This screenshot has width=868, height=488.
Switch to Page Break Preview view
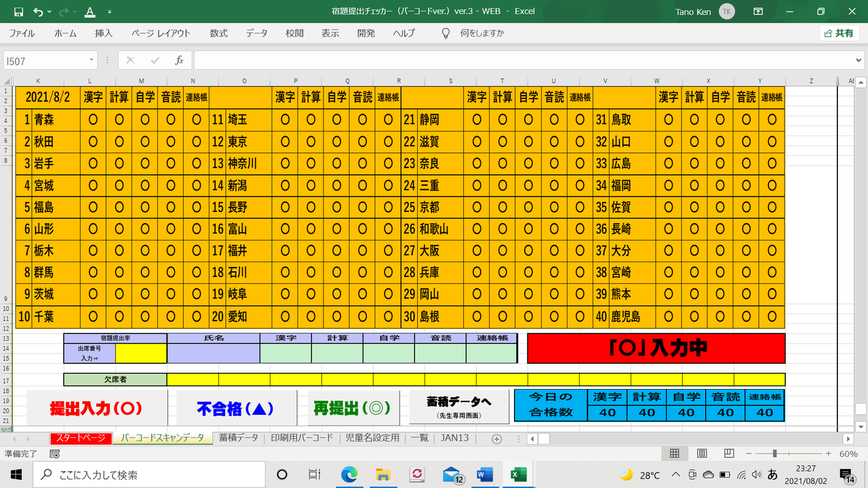(x=729, y=453)
